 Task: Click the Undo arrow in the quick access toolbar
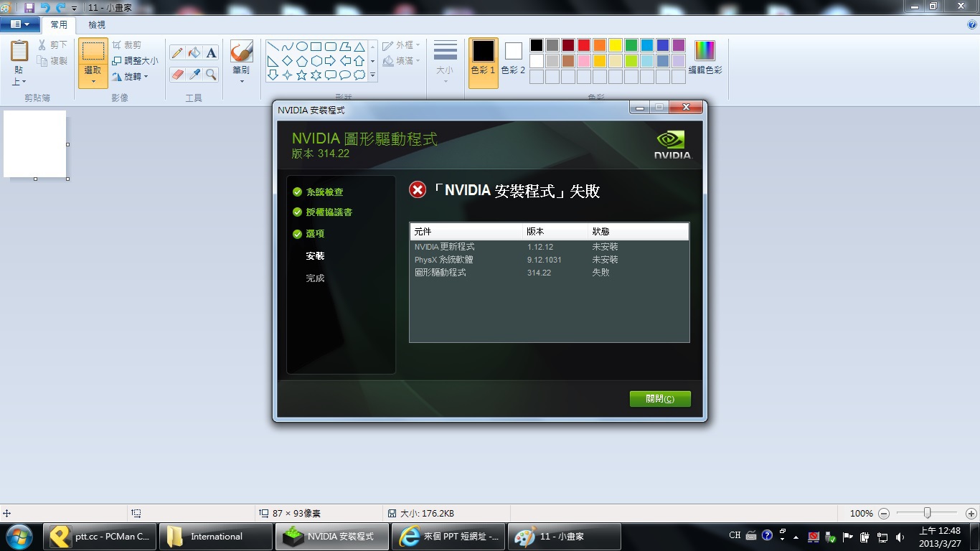coord(45,7)
